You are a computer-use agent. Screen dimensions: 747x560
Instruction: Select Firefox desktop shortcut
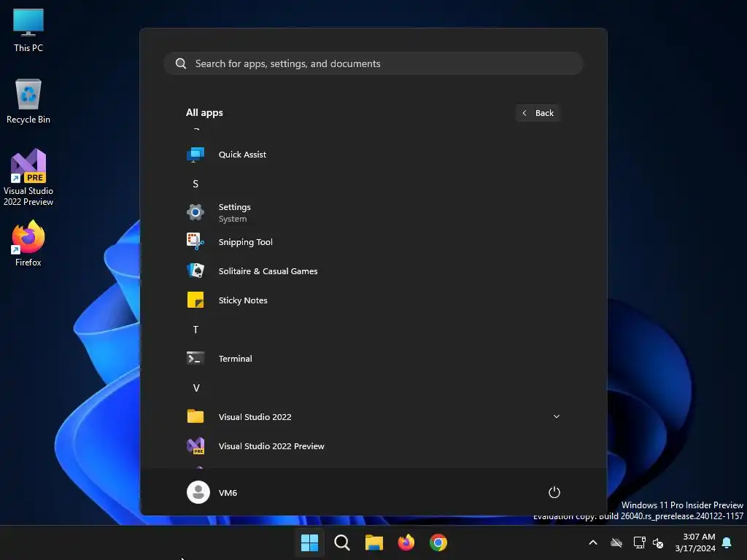28,244
